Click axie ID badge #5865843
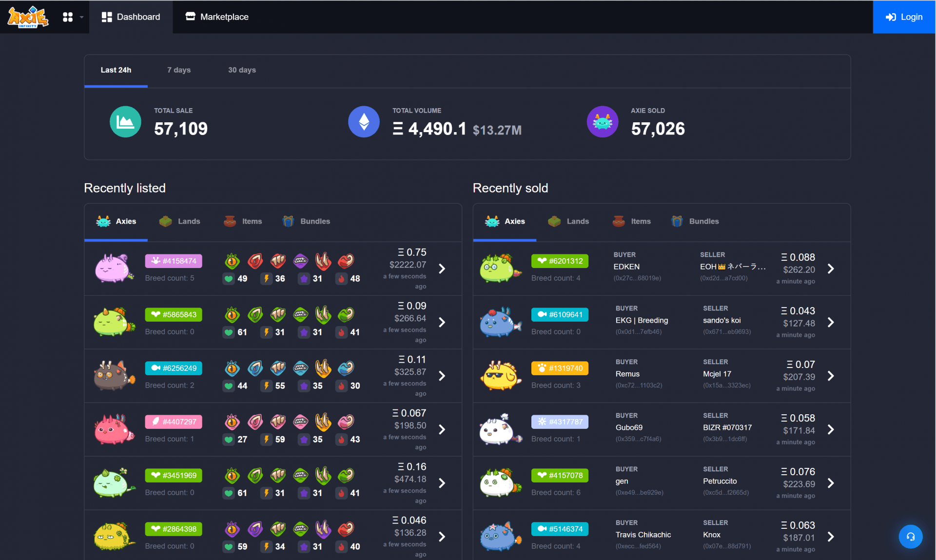 click(174, 315)
